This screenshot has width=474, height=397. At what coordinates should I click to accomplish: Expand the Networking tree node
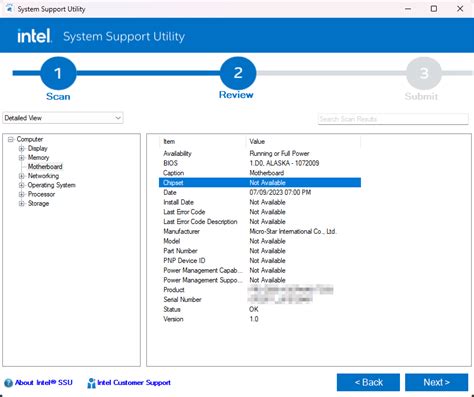click(22, 176)
